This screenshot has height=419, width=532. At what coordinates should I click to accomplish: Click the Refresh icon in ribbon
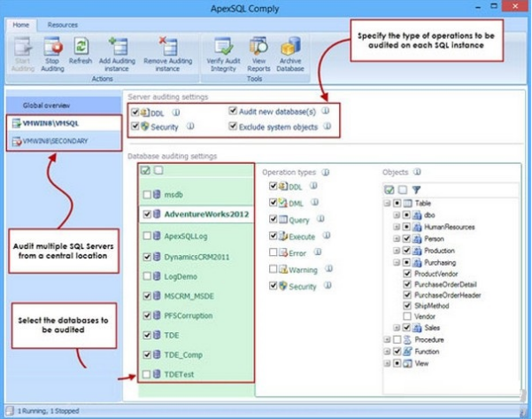pyautogui.click(x=81, y=48)
